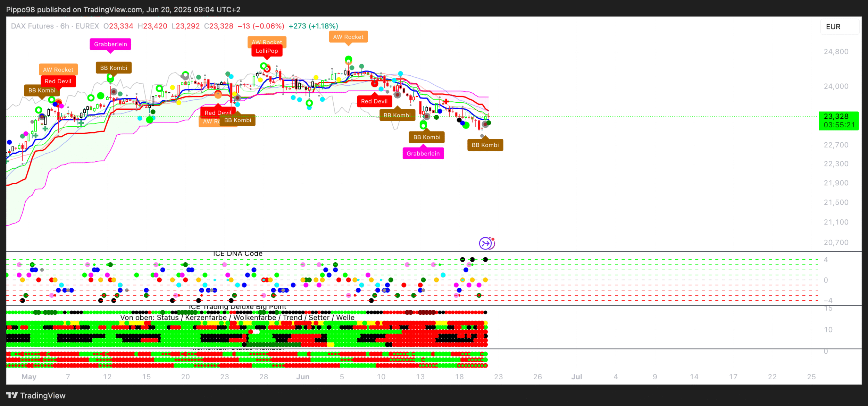The height and width of the screenshot is (406, 868).
Task: Click the go-to-realtime arrow icon
Action: pos(486,243)
